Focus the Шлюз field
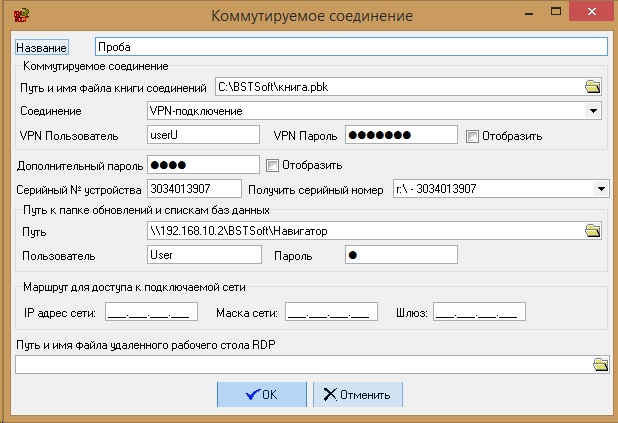 pos(479,312)
